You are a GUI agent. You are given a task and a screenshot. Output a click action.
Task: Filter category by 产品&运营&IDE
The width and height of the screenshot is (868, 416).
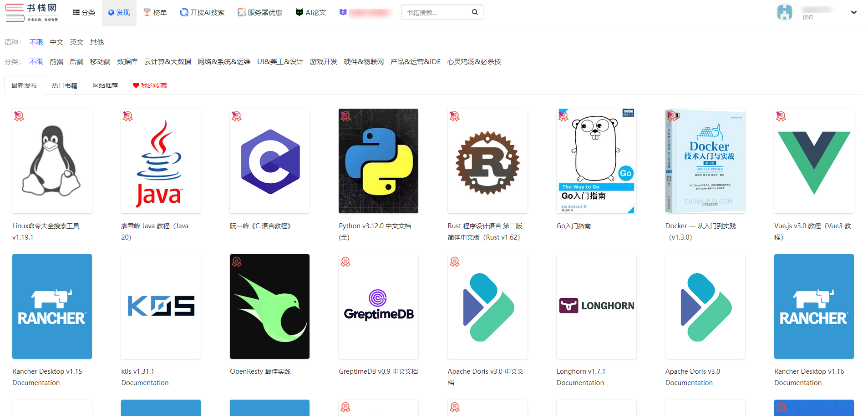[416, 62]
